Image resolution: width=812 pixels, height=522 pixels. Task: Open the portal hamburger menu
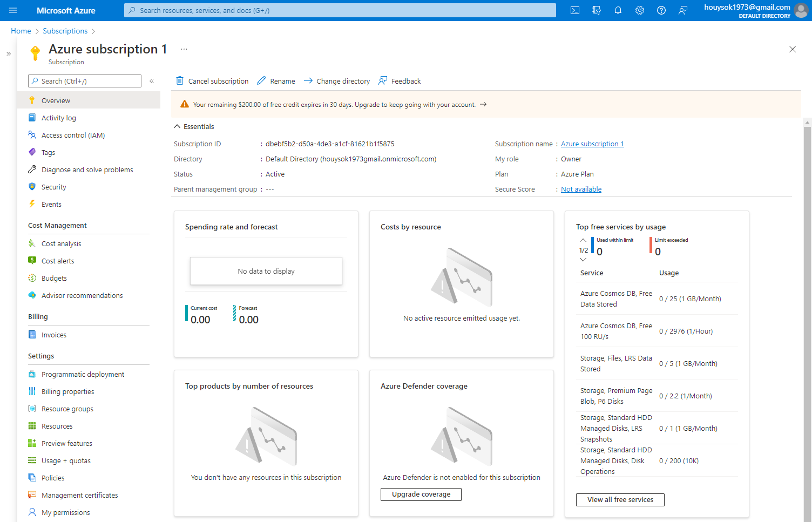pos(13,10)
